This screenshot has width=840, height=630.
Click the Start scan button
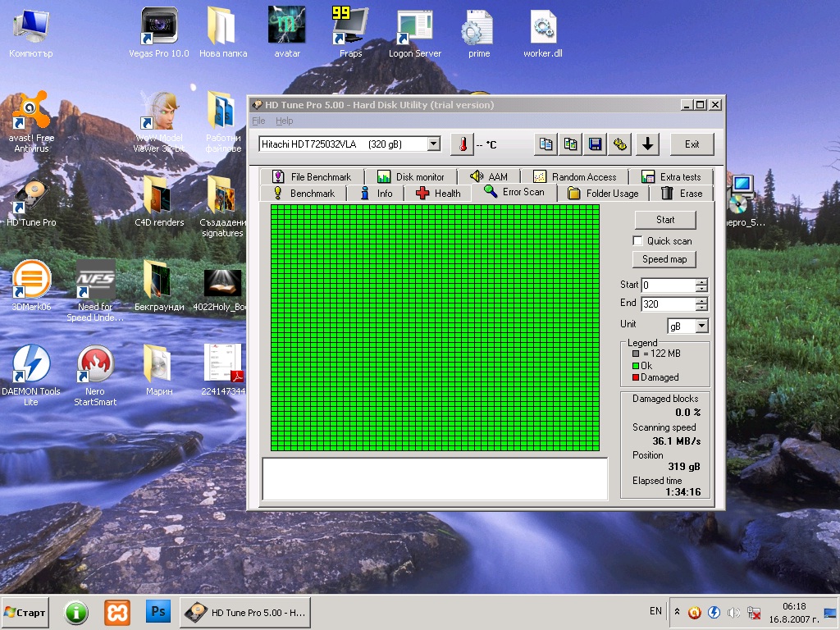[665, 220]
